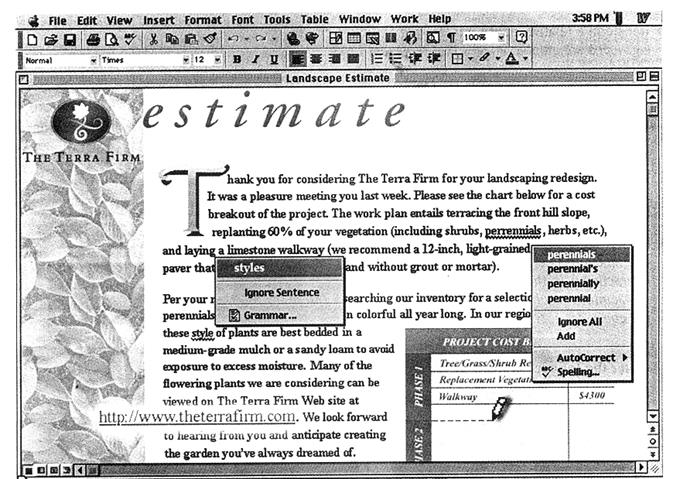680x479 pixels.
Task: Expand the highlight color arrow
Action: (498, 58)
